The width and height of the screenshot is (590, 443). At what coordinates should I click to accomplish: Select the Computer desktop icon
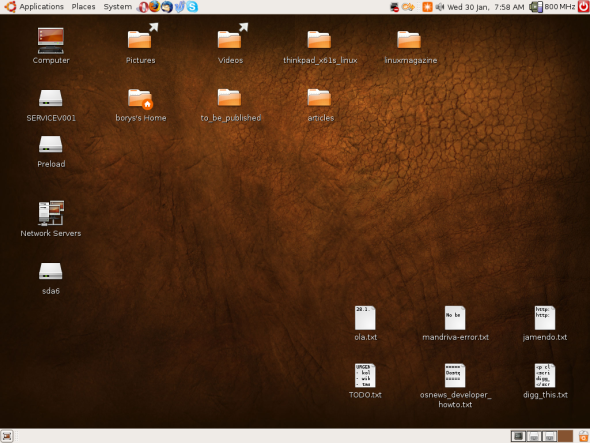[51, 46]
